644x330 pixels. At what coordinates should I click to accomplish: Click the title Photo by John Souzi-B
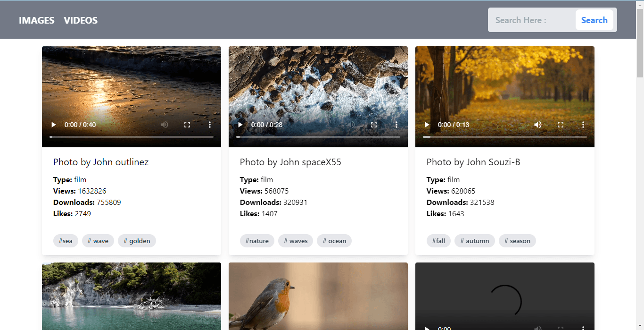pos(473,162)
